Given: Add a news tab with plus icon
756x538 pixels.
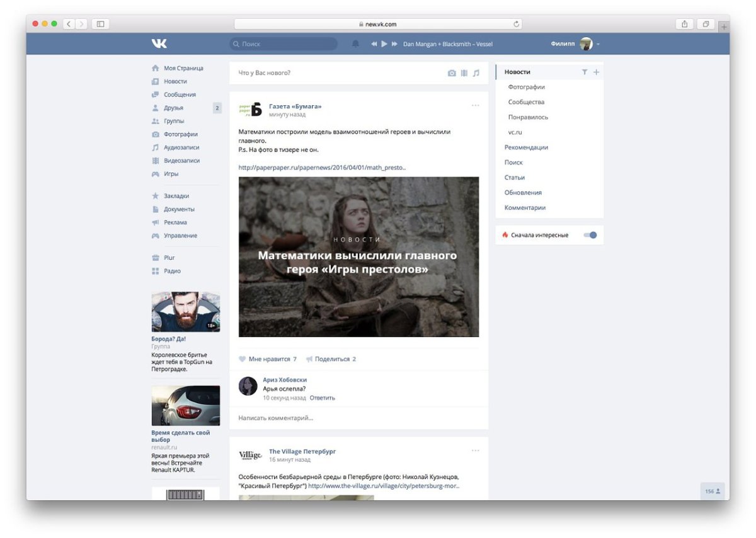Looking at the screenshot, I should click(x=597, y=72).
